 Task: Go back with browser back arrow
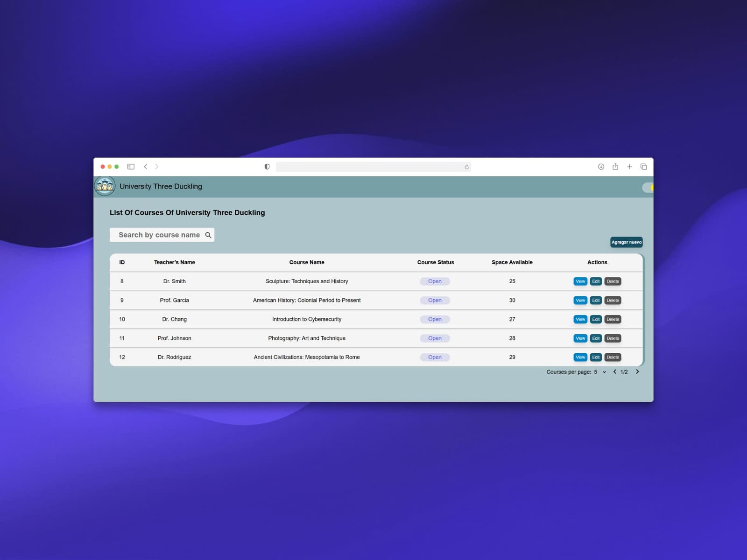(146, 167)
